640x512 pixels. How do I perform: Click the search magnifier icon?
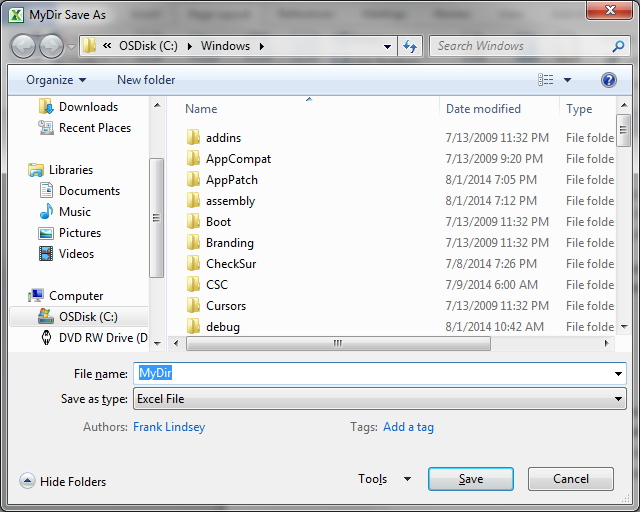[618, 46]
